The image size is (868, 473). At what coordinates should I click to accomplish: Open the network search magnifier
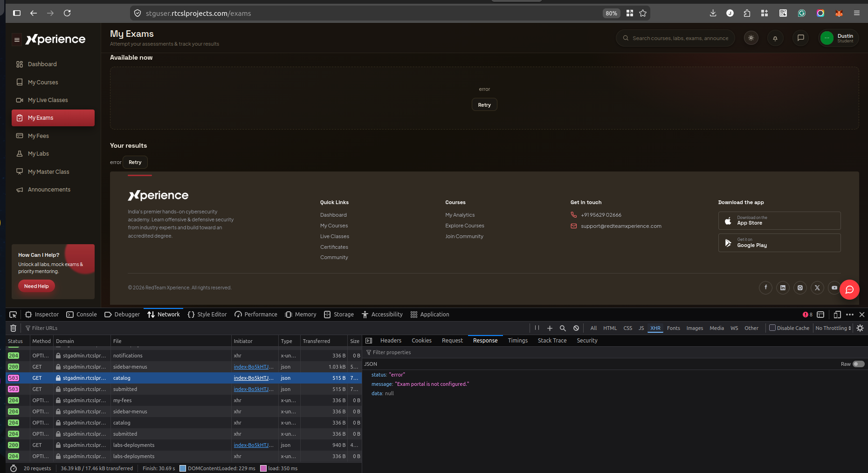563,328
